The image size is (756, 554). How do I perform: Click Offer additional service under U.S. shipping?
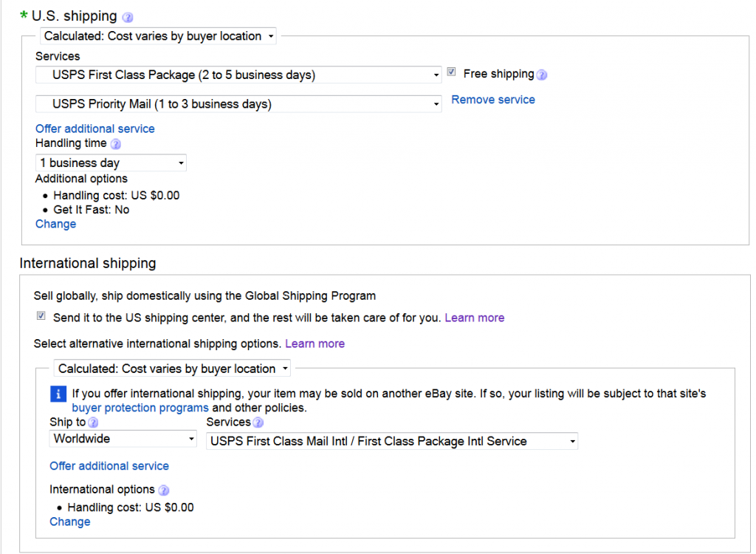pos(95,129)
